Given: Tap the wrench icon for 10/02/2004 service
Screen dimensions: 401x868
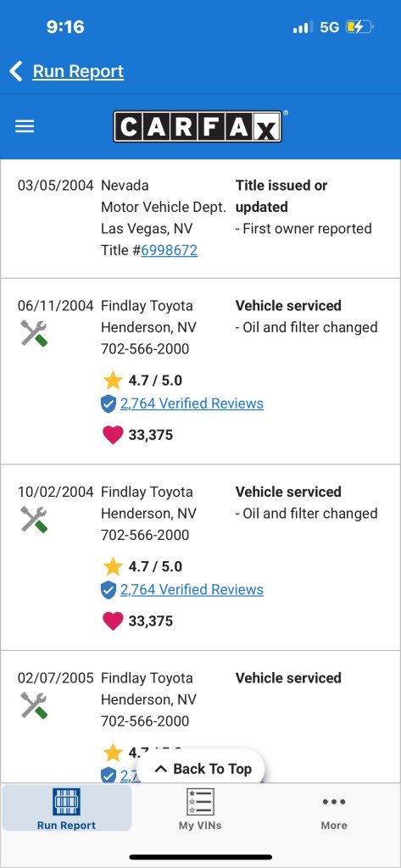Looking at the screenshot, I should 34,520.
